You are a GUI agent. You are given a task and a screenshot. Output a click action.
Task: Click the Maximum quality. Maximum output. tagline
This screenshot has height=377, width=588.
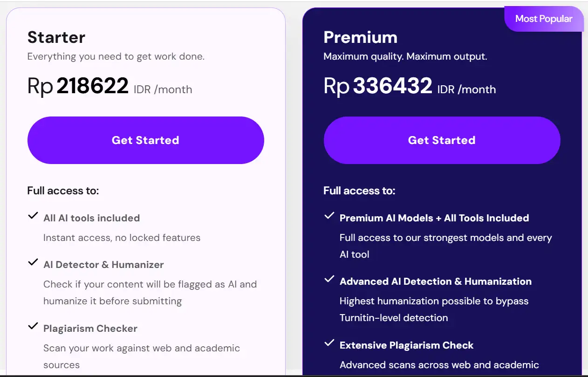(x=405, y=57)
